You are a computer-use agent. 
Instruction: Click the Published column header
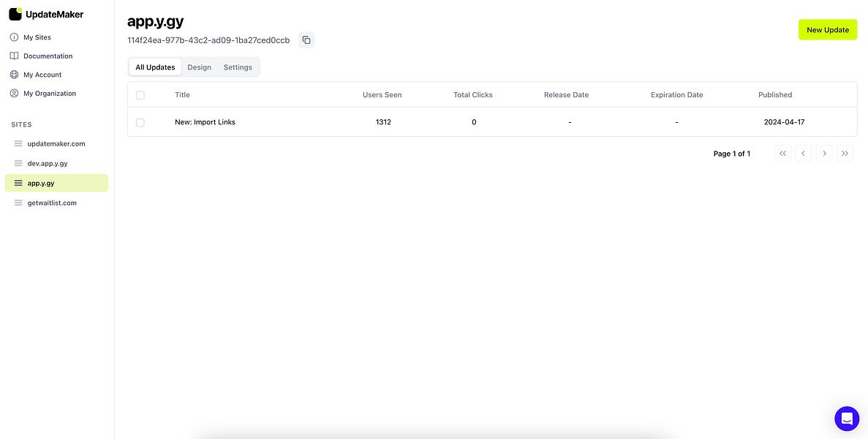[x=775, y=94]
